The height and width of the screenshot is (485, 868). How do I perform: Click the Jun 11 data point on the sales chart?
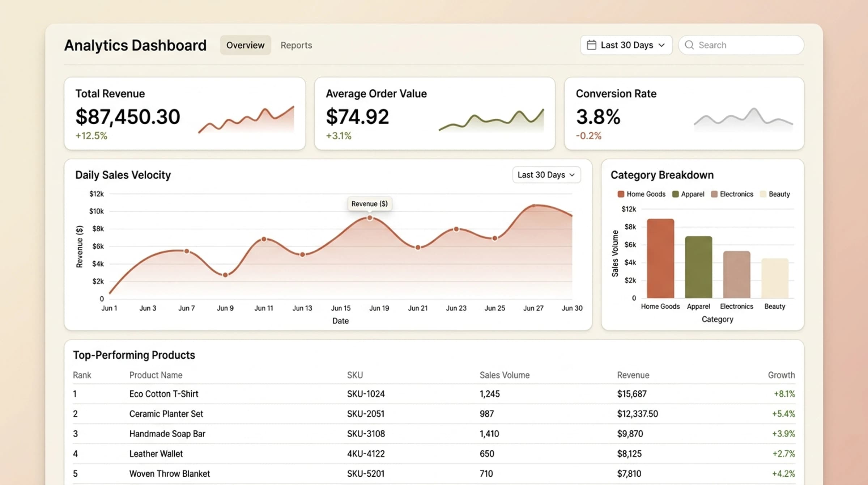[x=264, y=239]
